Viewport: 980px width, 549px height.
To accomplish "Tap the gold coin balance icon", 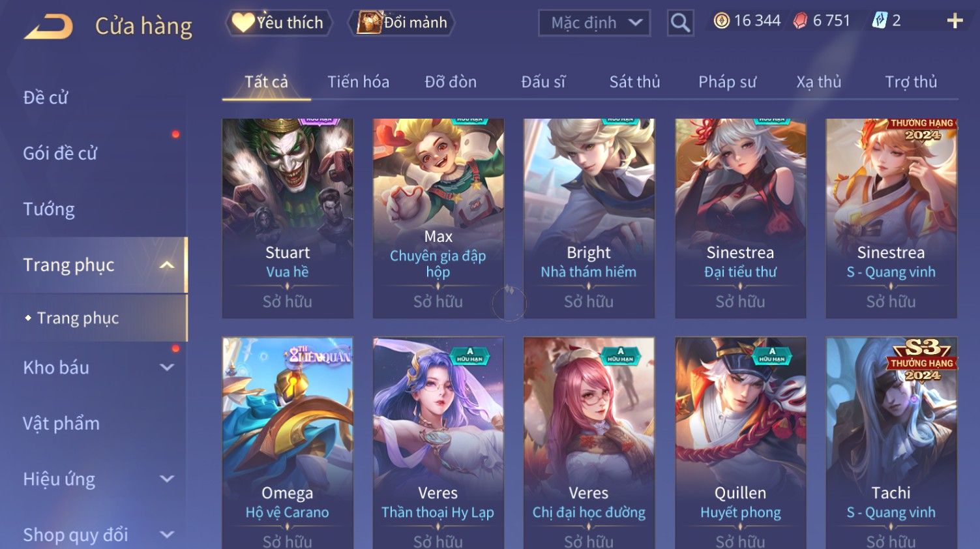I will (x=721, y=21).
